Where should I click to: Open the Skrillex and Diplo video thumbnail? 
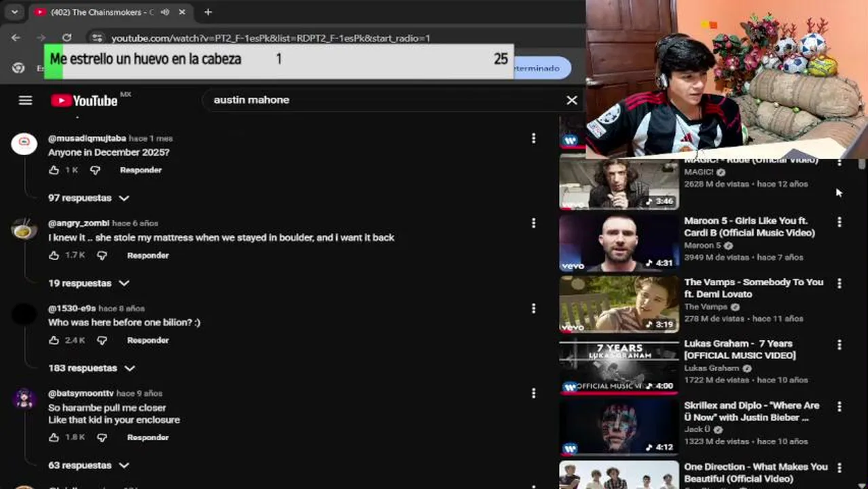click(x=619, y=427)
